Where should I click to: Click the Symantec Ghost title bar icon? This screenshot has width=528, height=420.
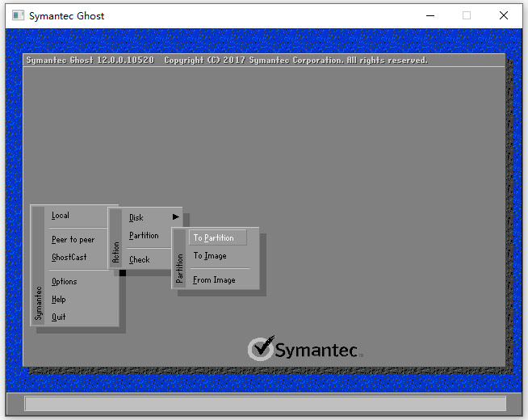tap(19, 15)
